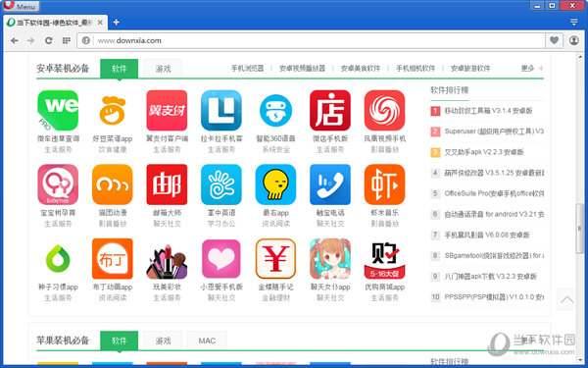The image size is (588, 368).
Task: Open the 安卓美食软件 category link
Action: click(361, 68)
